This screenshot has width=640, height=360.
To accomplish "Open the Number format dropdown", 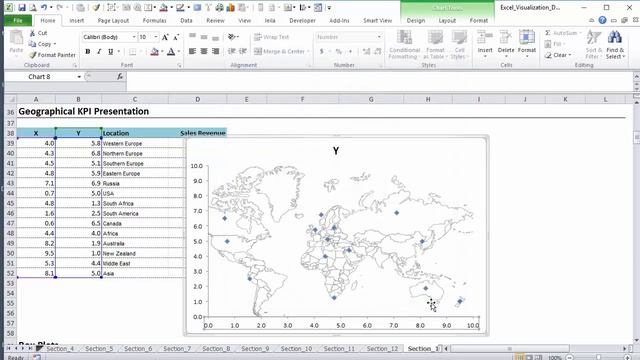I will coord(379,37).
